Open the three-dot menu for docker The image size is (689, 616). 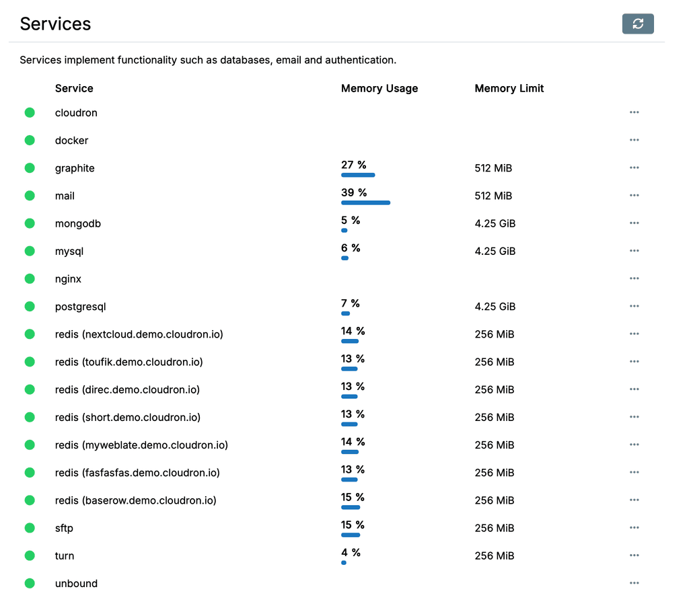coord(634,140)
